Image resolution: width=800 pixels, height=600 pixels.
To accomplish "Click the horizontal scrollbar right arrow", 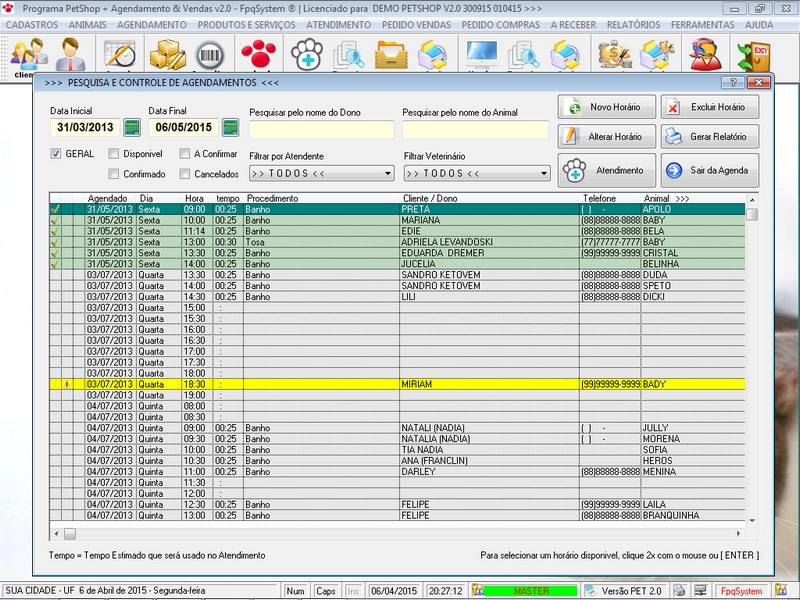I will coord(738,534).
